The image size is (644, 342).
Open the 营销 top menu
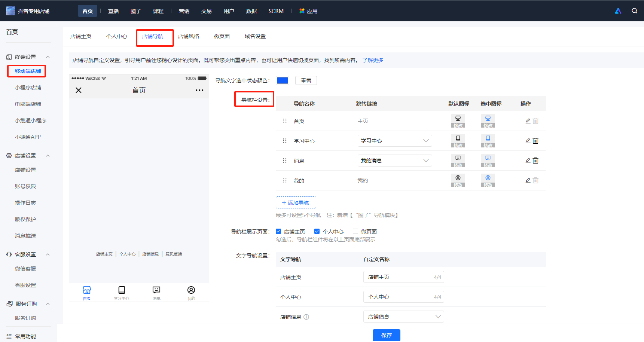pyautogui.click(x=184, y=11)
